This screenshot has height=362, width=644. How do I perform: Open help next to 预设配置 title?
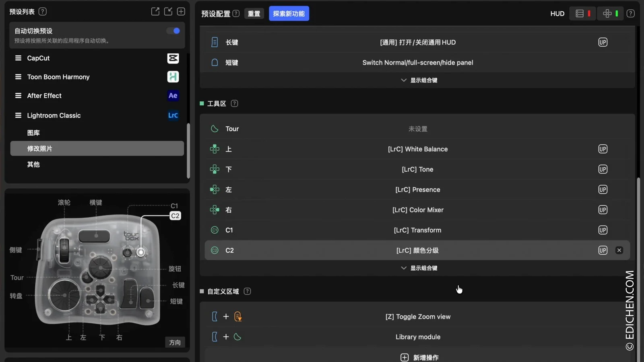coord(236,14)
